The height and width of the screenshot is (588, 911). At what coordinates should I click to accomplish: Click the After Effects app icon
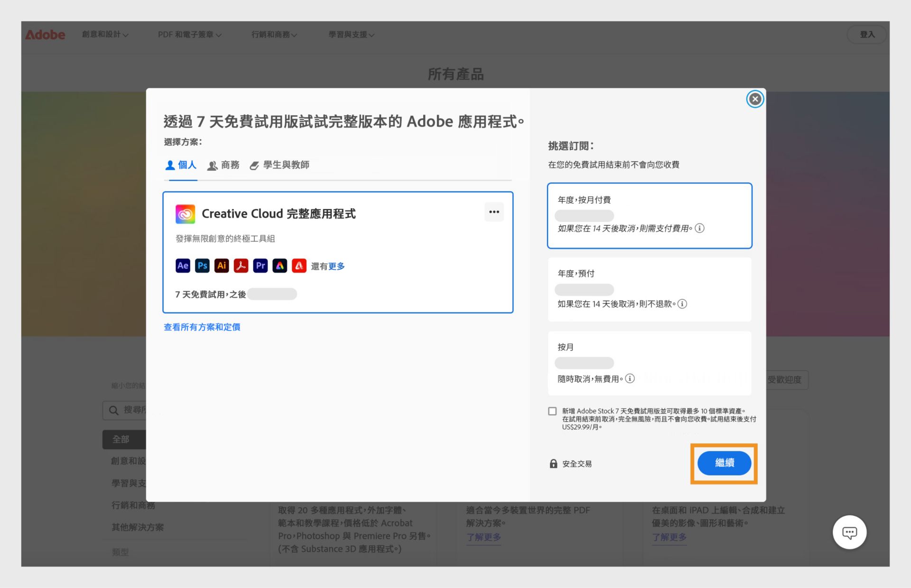(x=183, y=266)
